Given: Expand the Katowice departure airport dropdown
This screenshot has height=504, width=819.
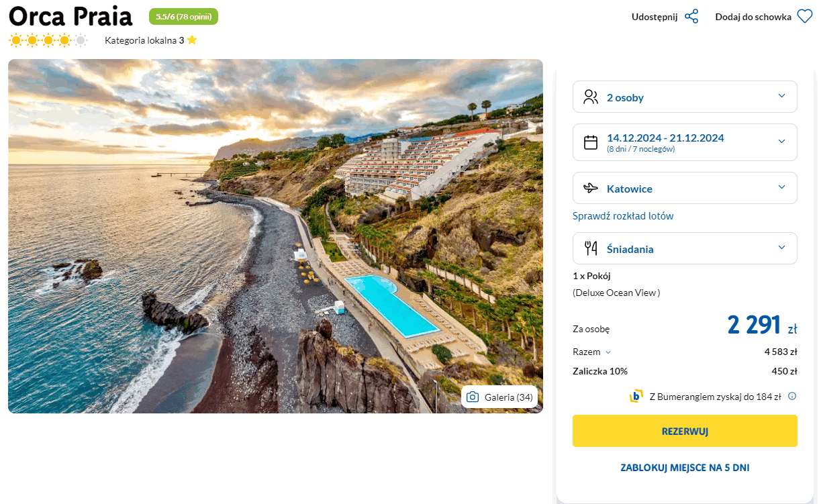Looking at the screenshot, I should click(x=781, y=187).
